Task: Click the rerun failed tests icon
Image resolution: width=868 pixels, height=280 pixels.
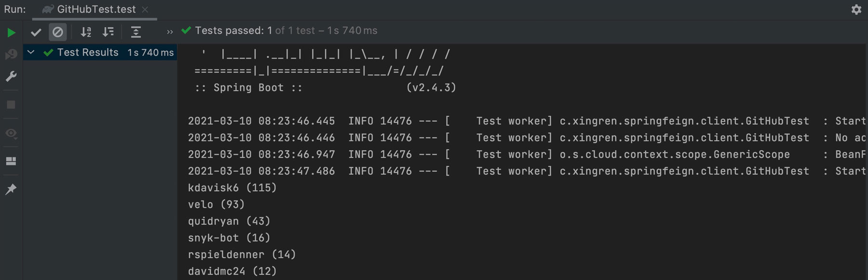Action: coord(11,54)
